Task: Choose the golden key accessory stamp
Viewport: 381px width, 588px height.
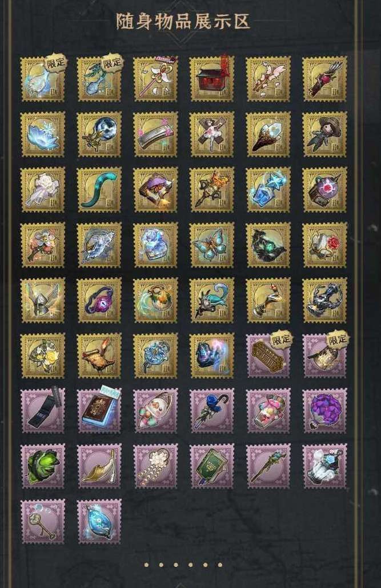Action: [43, 521]
